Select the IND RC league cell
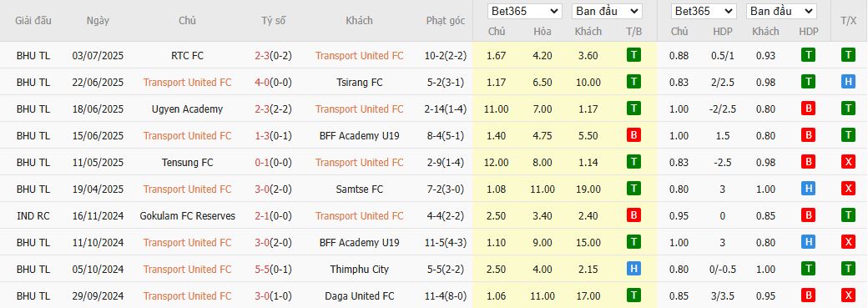 [x=33, y=216]
